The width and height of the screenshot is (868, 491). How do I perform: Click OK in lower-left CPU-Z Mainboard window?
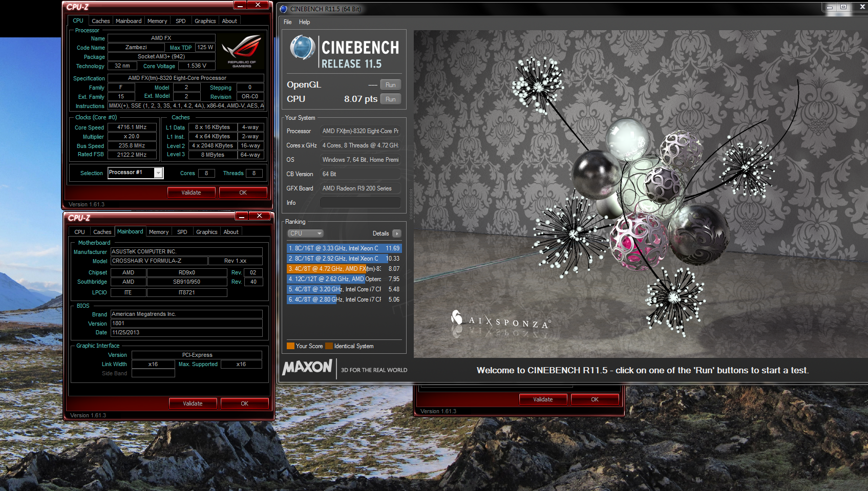tap(245, 403)
